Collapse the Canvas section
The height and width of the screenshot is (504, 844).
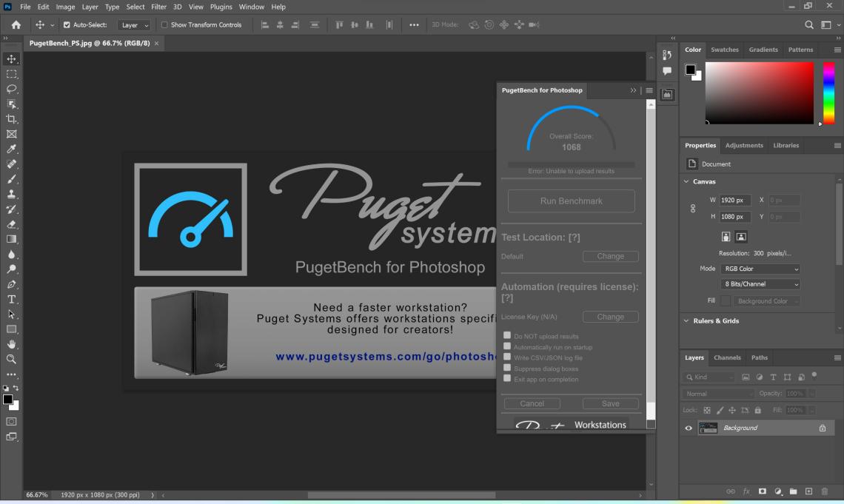tap(686, 181)
